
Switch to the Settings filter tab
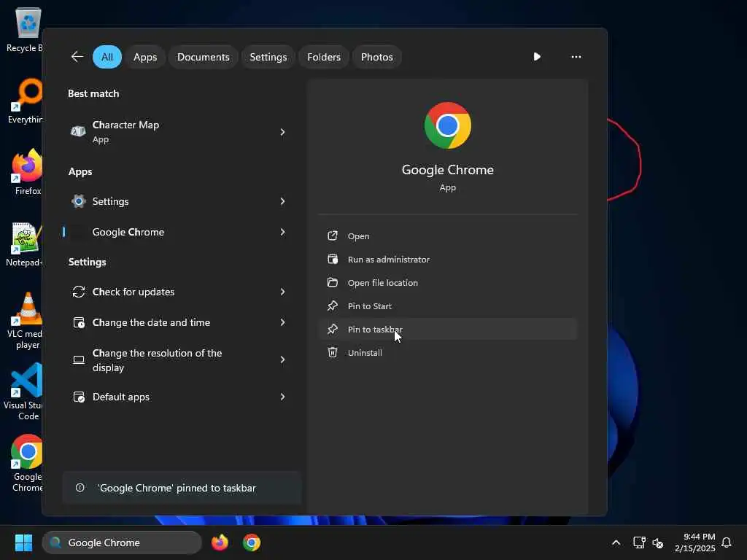click(268, 57)
